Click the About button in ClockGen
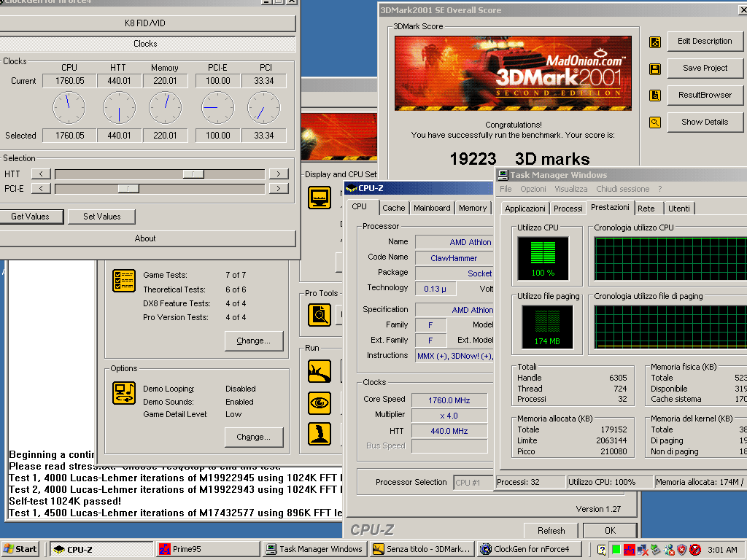Screen dimensions: 747x560 [145, 238]
